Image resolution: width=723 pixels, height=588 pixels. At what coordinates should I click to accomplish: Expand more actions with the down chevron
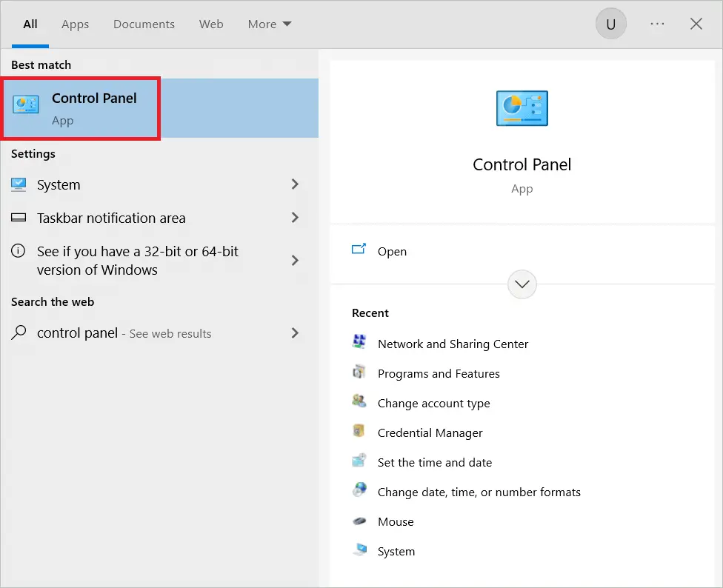[522, 284]
